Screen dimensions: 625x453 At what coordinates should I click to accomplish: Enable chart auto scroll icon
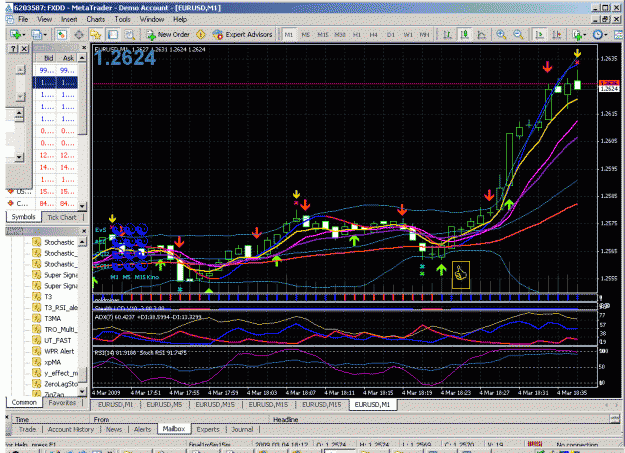(540, 35)
